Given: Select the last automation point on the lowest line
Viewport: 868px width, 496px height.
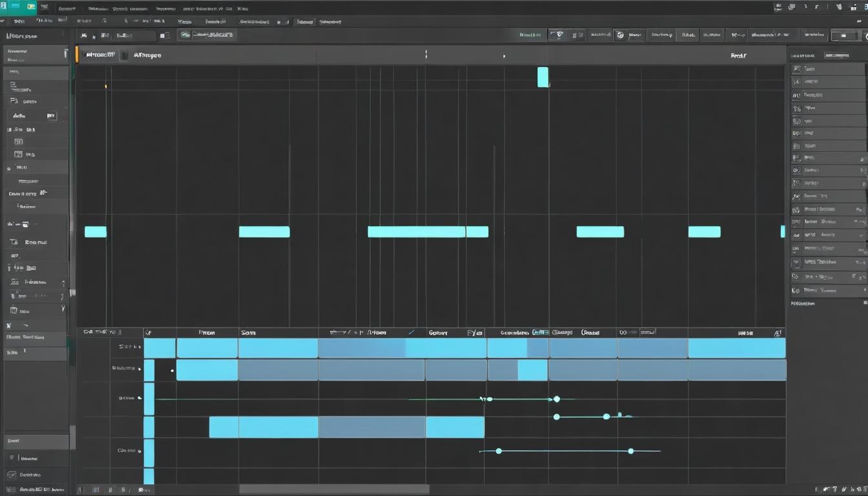Looking at the screenshot, I should [x=631, y=451].
